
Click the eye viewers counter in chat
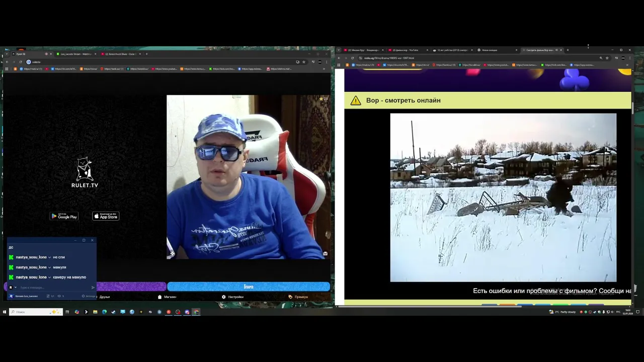coord(61,296)
